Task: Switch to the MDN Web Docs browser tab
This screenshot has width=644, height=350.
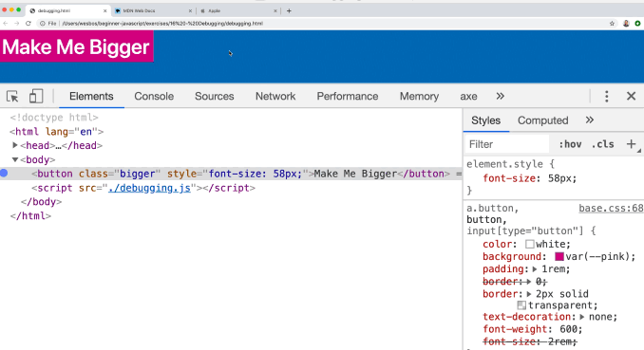Action: (152, 11)
